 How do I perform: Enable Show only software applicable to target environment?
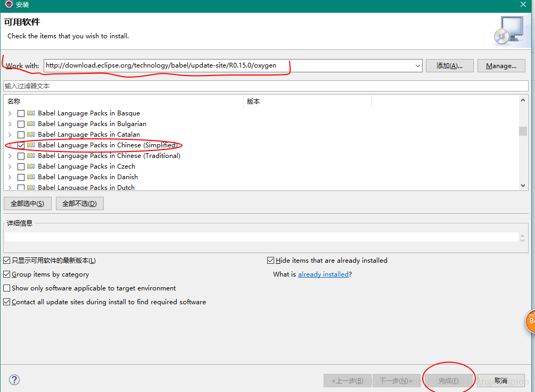coord(6,288)
